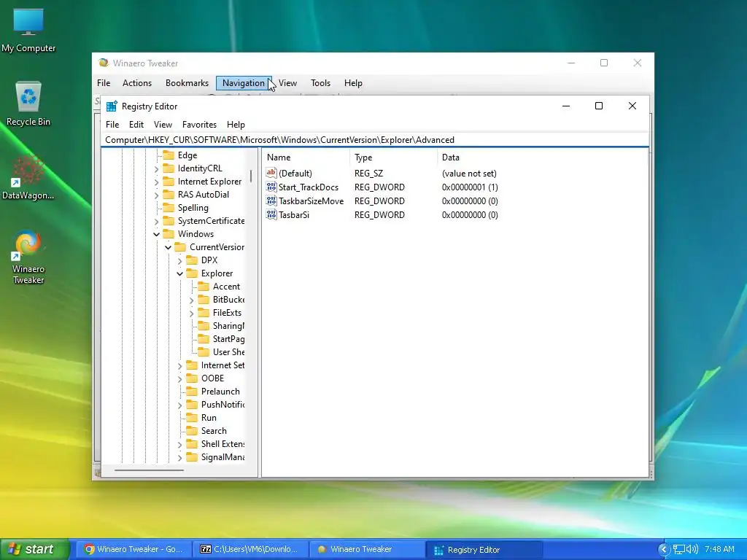Select the TasbarSi DWORD icon
This screenshot has width=747, height=560.
pos(271,214)
